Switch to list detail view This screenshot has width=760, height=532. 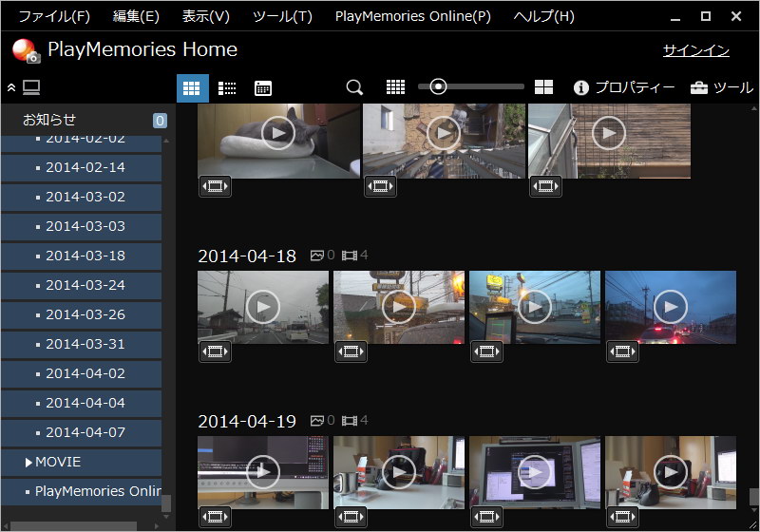click(228, 88)
